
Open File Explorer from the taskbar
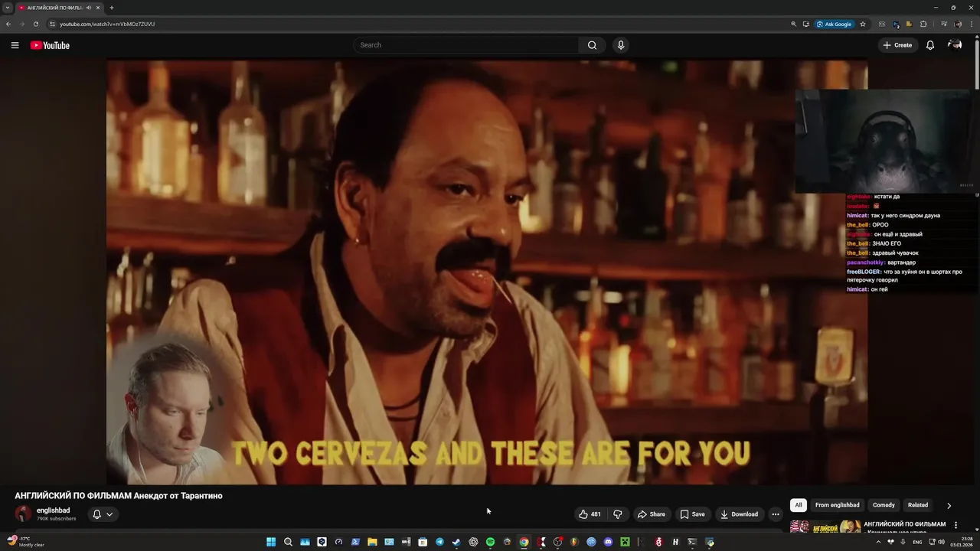click(372, 542)
